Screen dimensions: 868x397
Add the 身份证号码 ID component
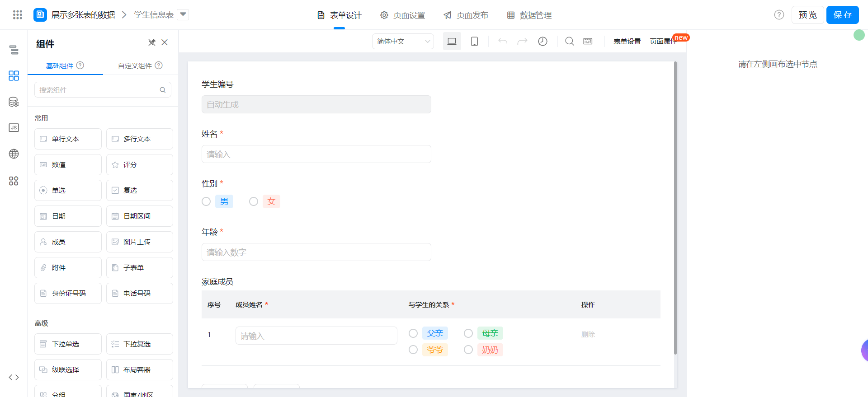pyautogui.click(x=68, y=293)
